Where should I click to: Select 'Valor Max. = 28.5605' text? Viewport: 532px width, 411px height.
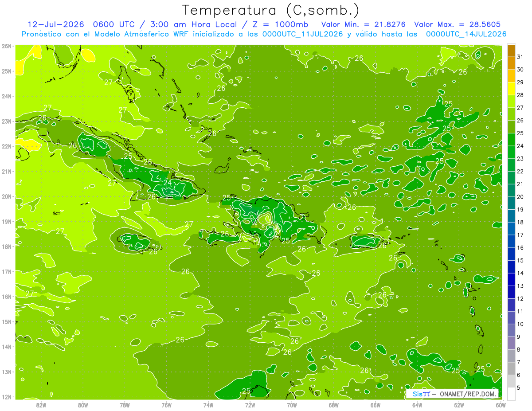[x=458, y=24]
